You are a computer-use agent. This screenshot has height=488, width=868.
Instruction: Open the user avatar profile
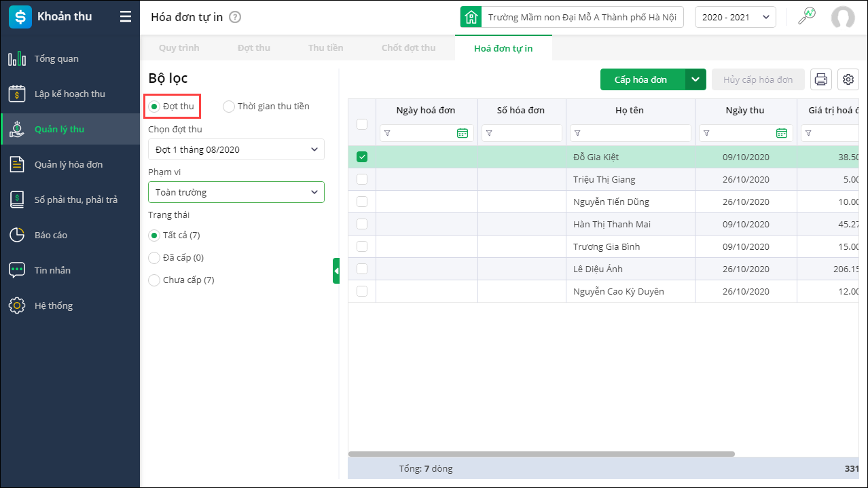tap(843, 18)
